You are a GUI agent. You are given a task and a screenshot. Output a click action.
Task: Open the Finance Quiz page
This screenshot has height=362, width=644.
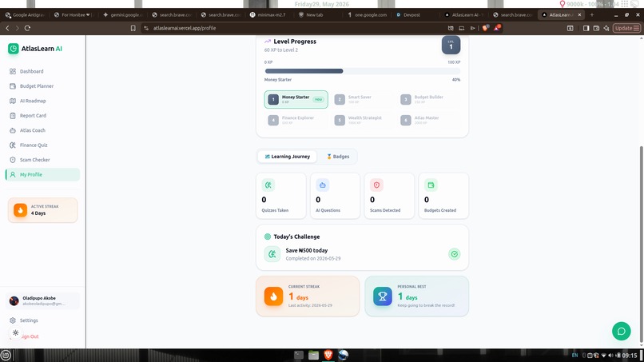coord(42,145)
